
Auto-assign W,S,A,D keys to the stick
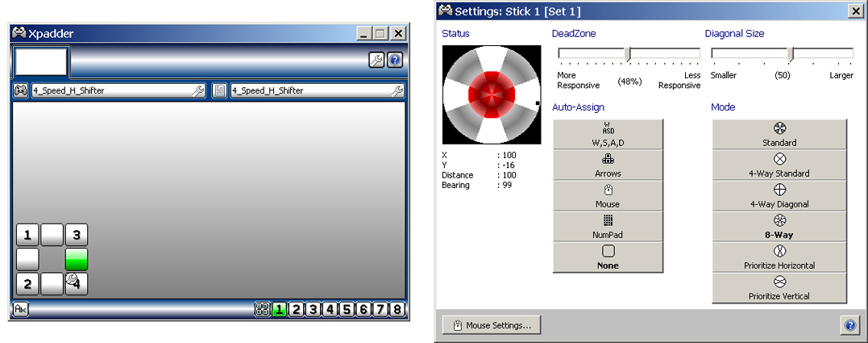608,133
